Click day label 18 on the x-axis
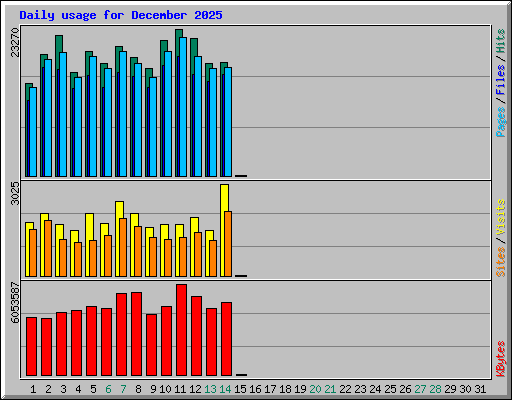512x400 pixels. click(285, 389)
